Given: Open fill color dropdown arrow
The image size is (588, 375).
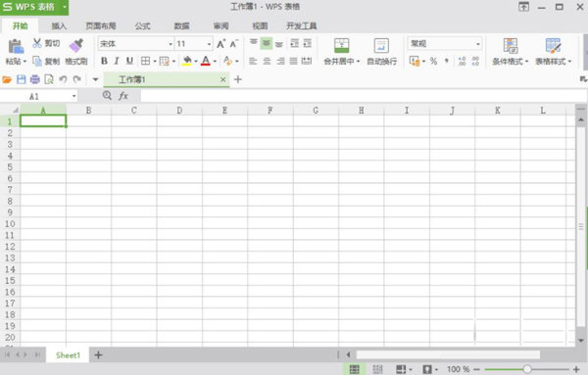Looking at the screenshot, I should (196, 61).
